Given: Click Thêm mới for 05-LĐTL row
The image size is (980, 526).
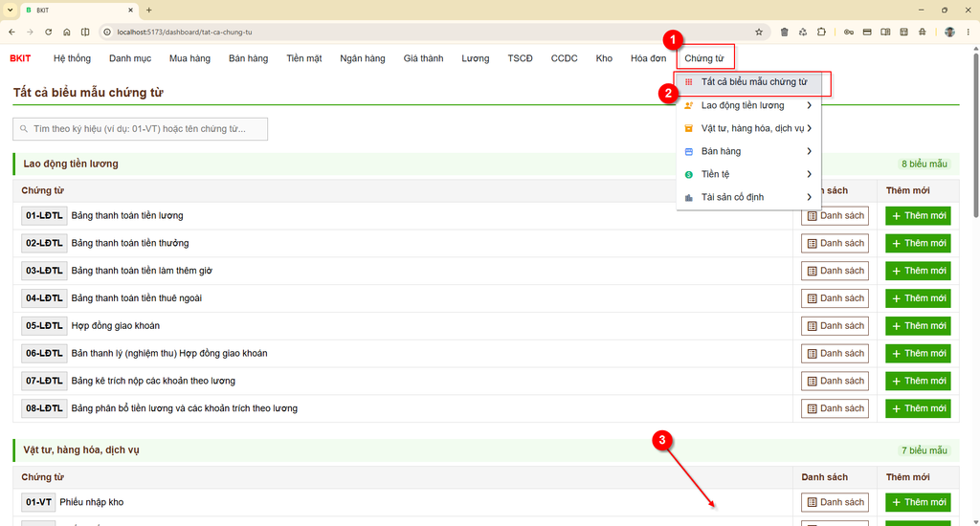Looking at the screenshot, I should tap(918, 325).
